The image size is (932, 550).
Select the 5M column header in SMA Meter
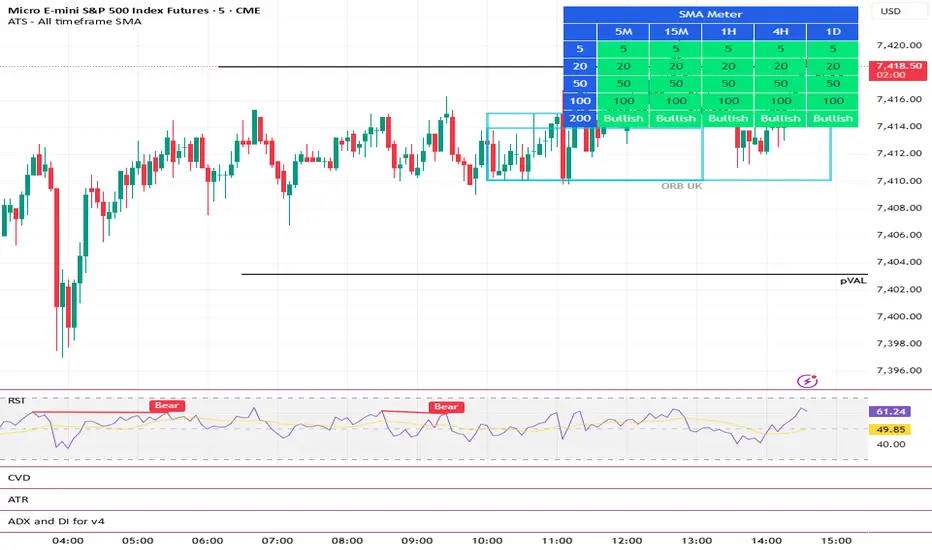tap(624, 32)
